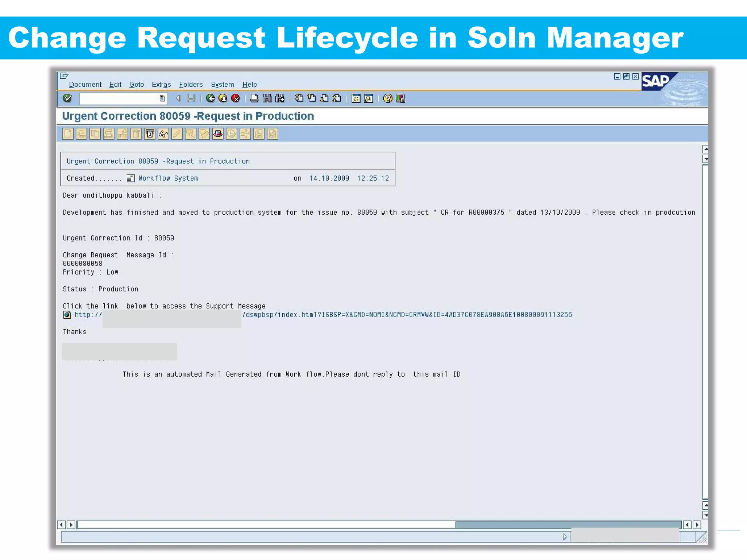
Task: Open the SAP window menu icon above Document
Action: coord(64,76)
